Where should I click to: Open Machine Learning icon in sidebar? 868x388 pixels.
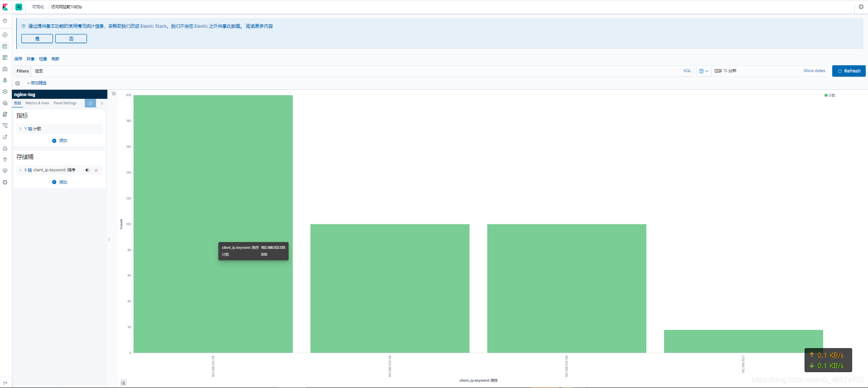pos(5,92)
